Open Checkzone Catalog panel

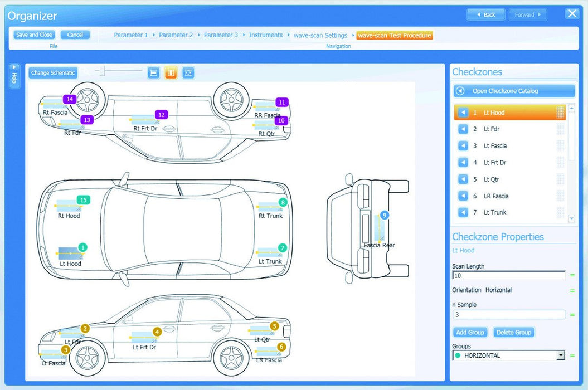click(x=513, y=91)
